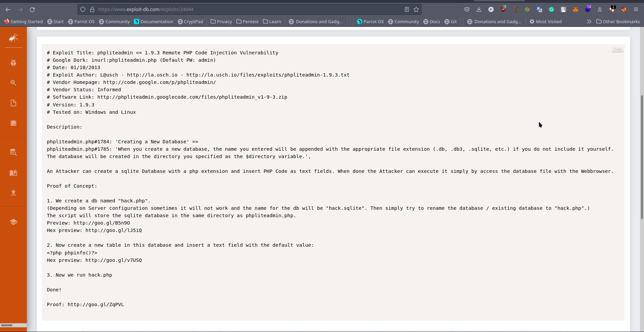
Task: Open the MetaMask fox extension
Action: pyautogui.click(x=576, y=9)
